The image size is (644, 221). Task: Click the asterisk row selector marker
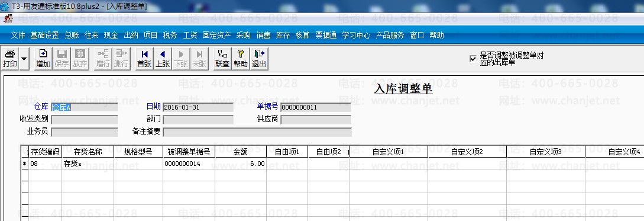tap(25, 164)
